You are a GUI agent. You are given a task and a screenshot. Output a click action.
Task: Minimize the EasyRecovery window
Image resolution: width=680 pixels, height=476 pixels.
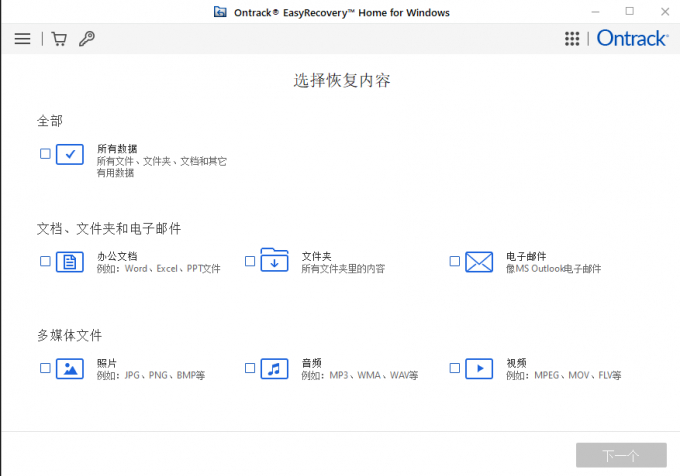[x=595, y=12]
